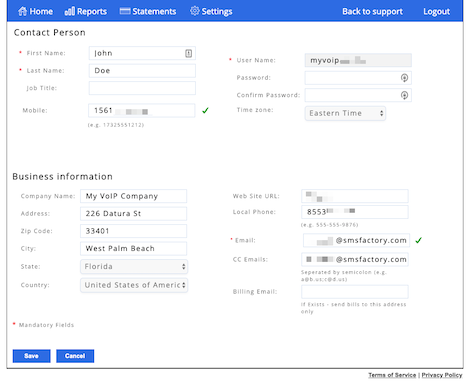Viewport: 470px width, 382px height.
Task: Open the Terms of Service link
Action: [392, 375]
